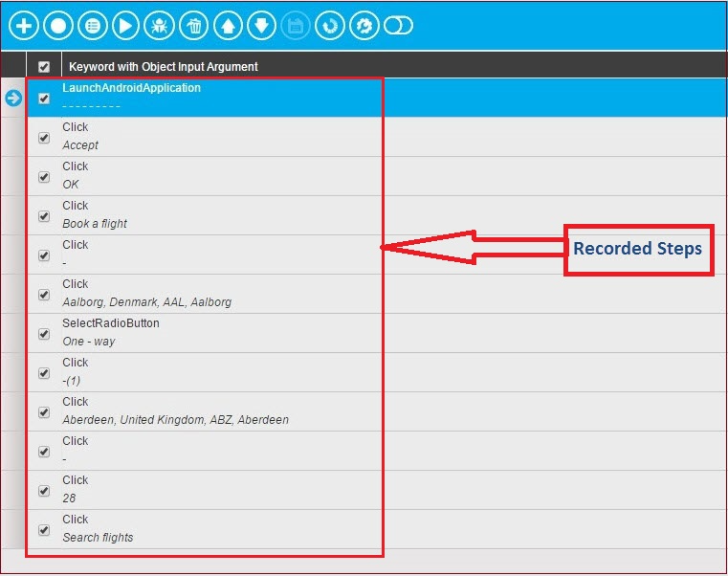Move step down with arrow icon
The width and height of the screenshot is (728, 576).
262,26
